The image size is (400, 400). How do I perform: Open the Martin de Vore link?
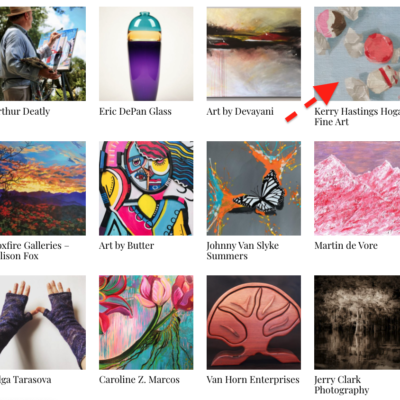tap(346, 246)
